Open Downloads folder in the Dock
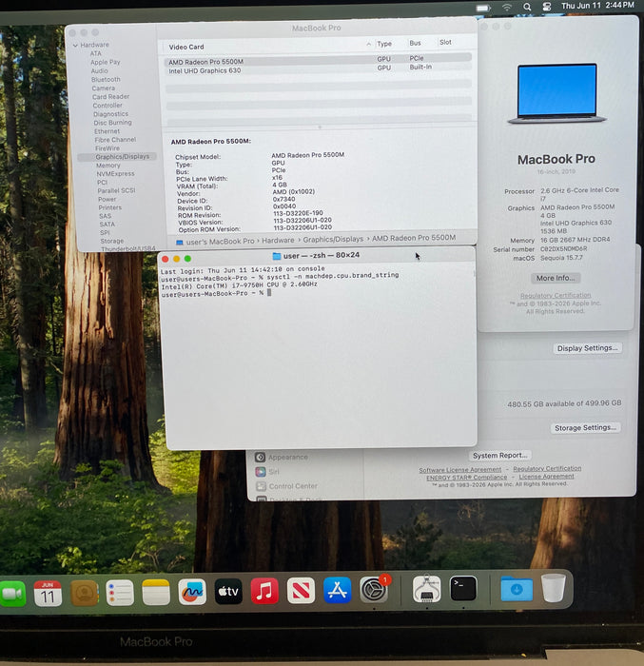 pyautogui.click(x=517, y=589)
